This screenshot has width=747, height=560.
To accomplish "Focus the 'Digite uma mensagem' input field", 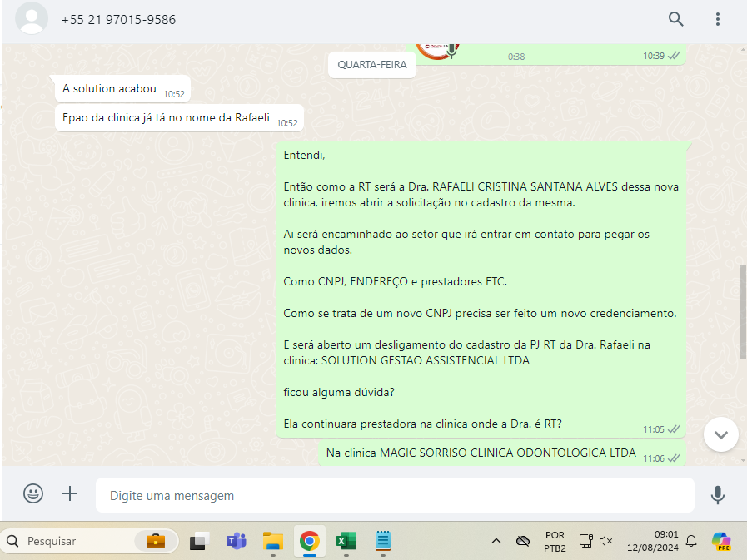I will click(x=395, y=495).
